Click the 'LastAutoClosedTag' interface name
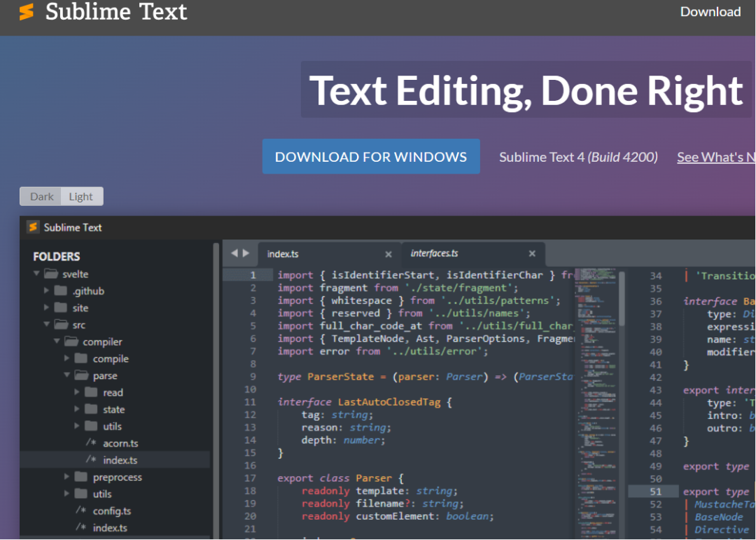The width and height of the screenshot is (756, 540). (x=389, y=402)
